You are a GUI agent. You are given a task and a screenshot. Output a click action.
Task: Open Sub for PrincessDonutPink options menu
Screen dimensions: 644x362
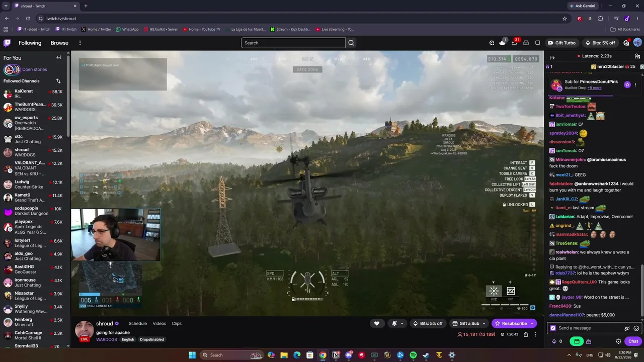[x=635, y=84]
